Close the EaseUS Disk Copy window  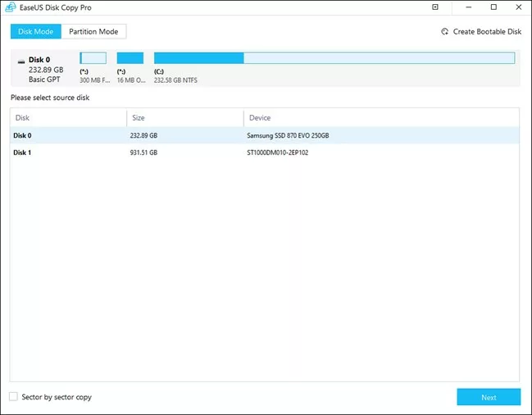click(518, 7)
